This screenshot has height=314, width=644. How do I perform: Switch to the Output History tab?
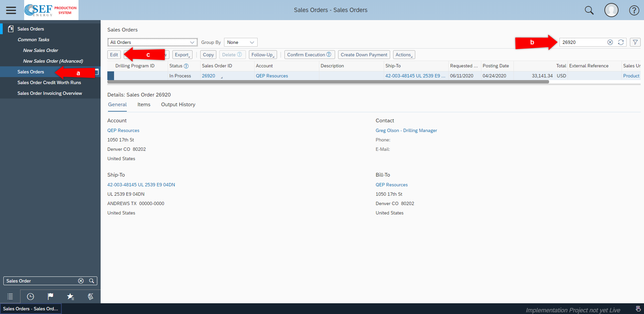point(178,105)
